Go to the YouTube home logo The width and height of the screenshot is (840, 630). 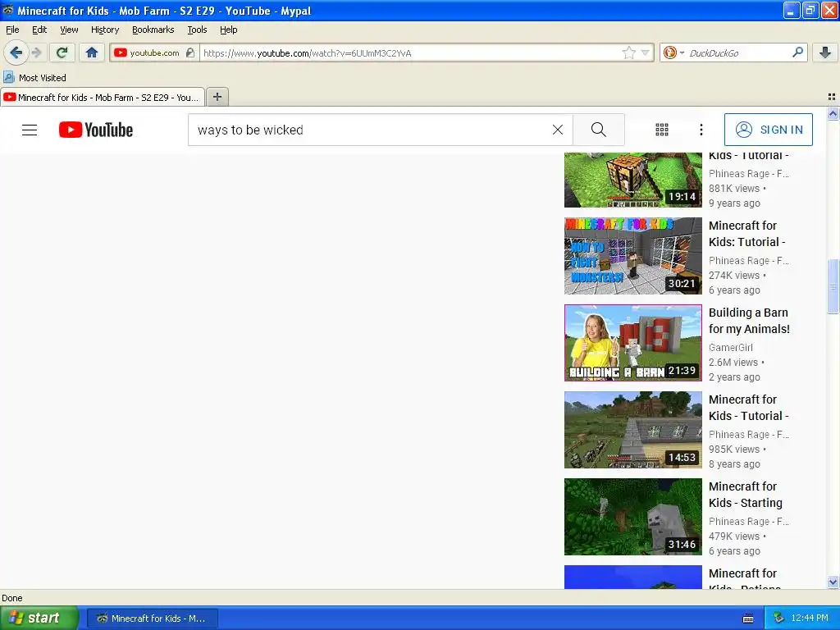click(x=96, y=130)
